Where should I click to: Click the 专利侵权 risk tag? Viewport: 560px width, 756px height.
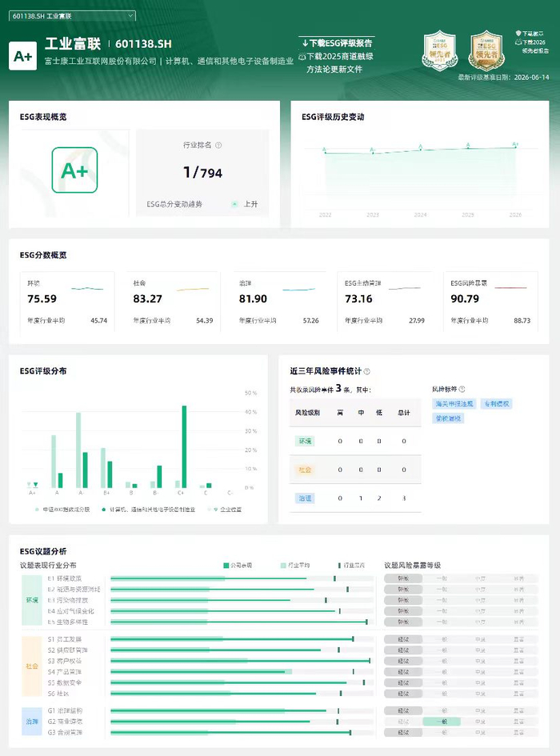pyautogui.click(x=496, y=404)
